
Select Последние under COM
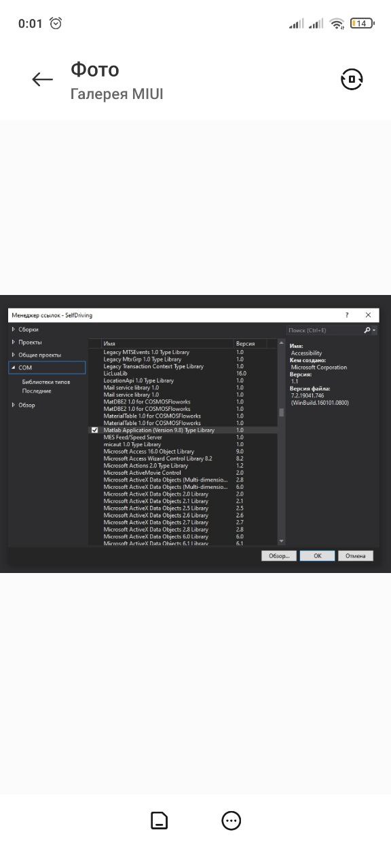point(37,391)
